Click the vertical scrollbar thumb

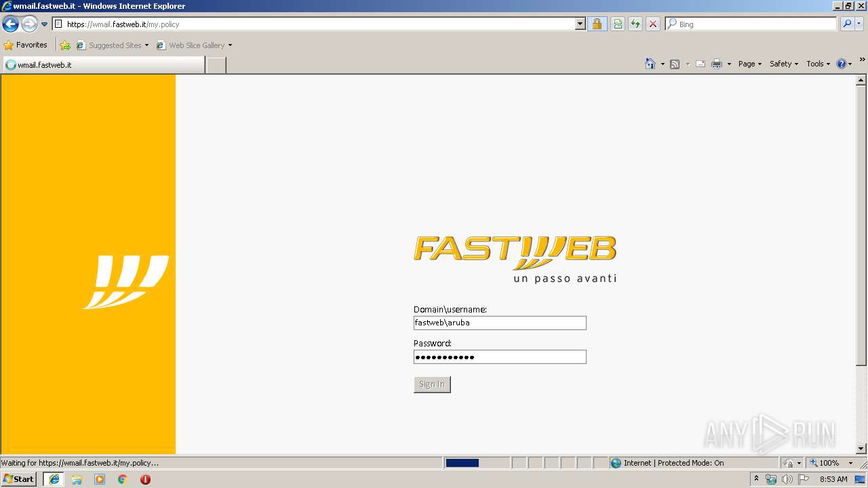pos(861,226)
